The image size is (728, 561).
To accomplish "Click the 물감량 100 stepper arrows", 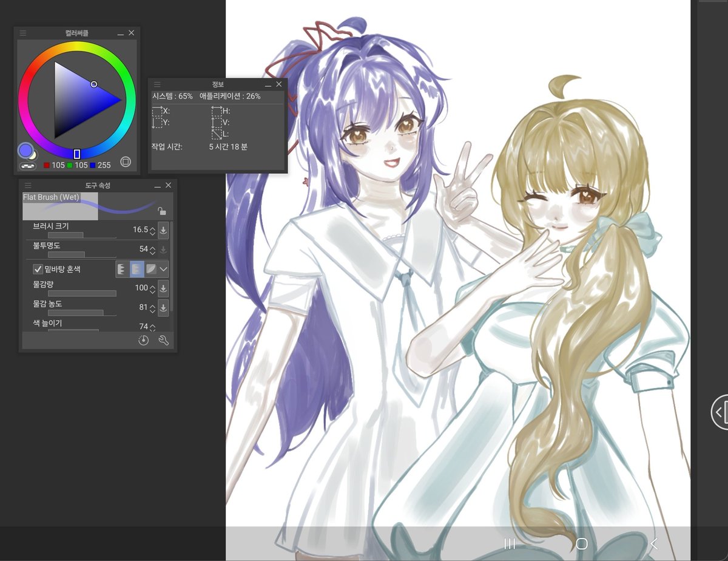I will tap(153, 288).
